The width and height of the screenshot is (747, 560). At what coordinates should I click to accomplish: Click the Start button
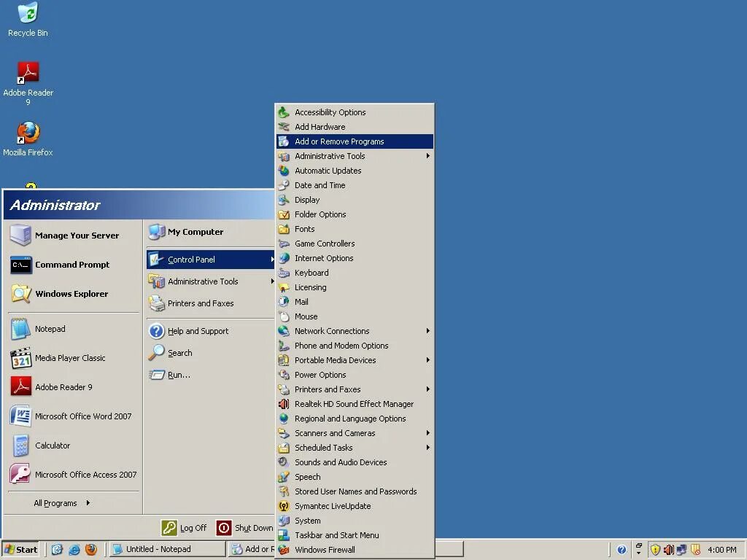21,550
